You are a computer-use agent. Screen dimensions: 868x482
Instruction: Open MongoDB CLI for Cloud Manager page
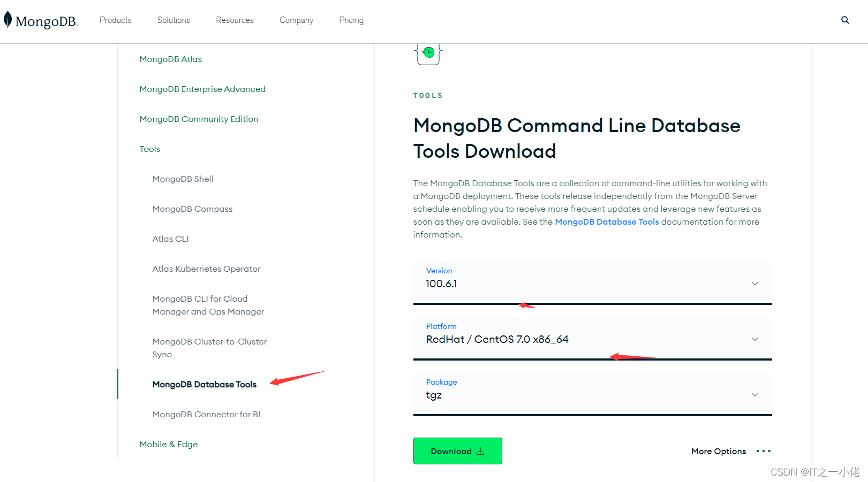tap(208, 305)
